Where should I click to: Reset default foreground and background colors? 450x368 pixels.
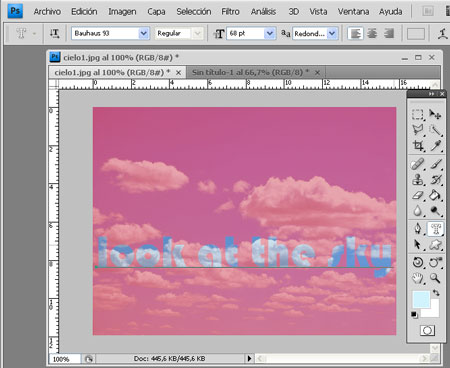tap(414, 314)
